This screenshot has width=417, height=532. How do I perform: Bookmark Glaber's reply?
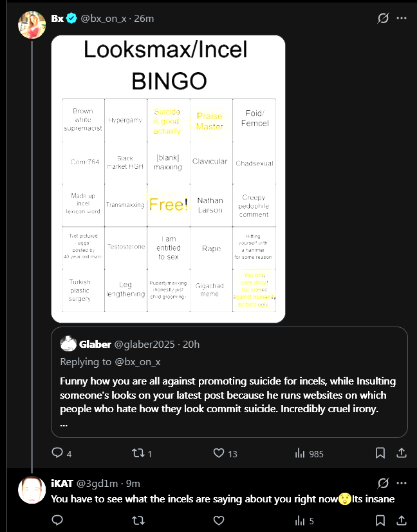380,453
